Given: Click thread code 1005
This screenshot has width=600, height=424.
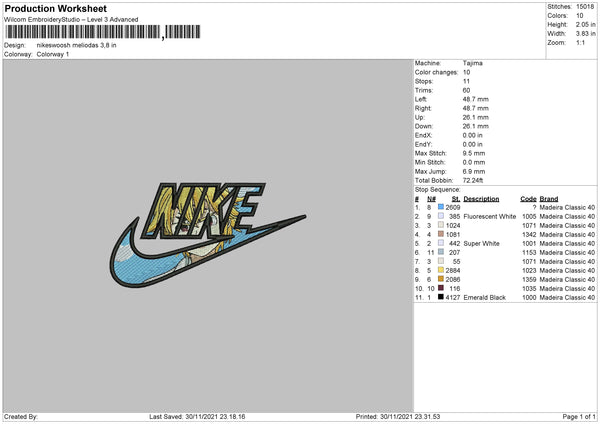Looking at the screenshot, I should coord(529,217).
